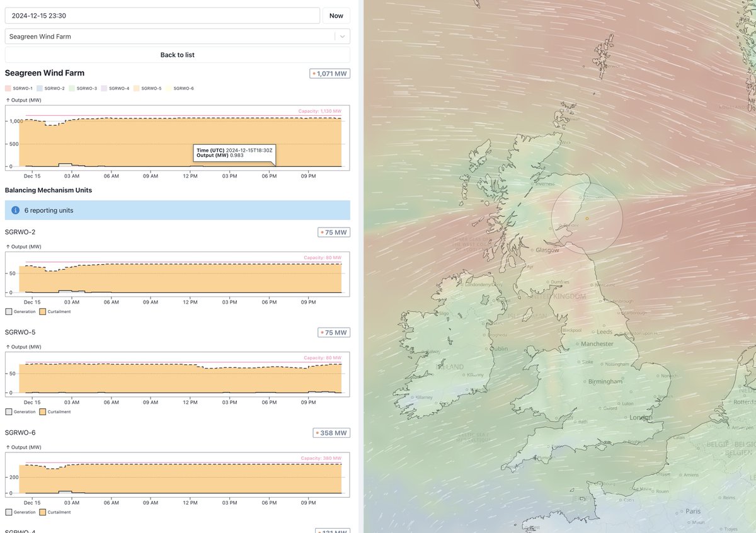Click the Manchester label on the map

click(597, 344)
